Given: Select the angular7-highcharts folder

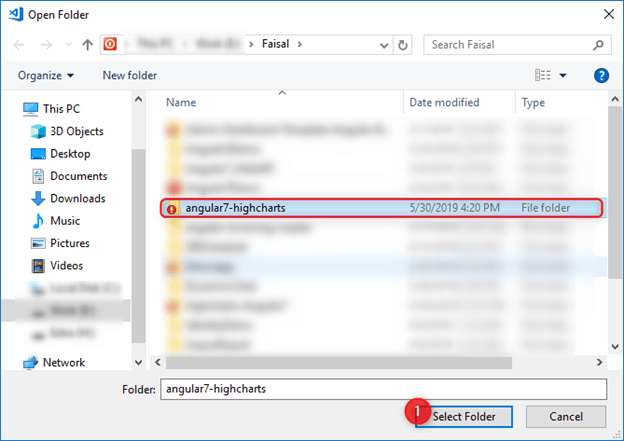Looking at the screenshot, I should (x=382, y=208).
